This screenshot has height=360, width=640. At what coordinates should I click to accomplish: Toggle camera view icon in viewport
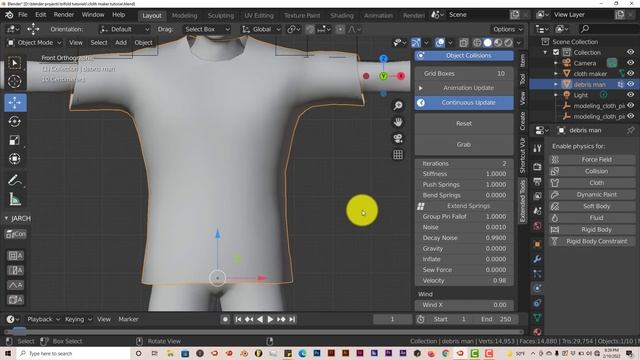point(398,138)
